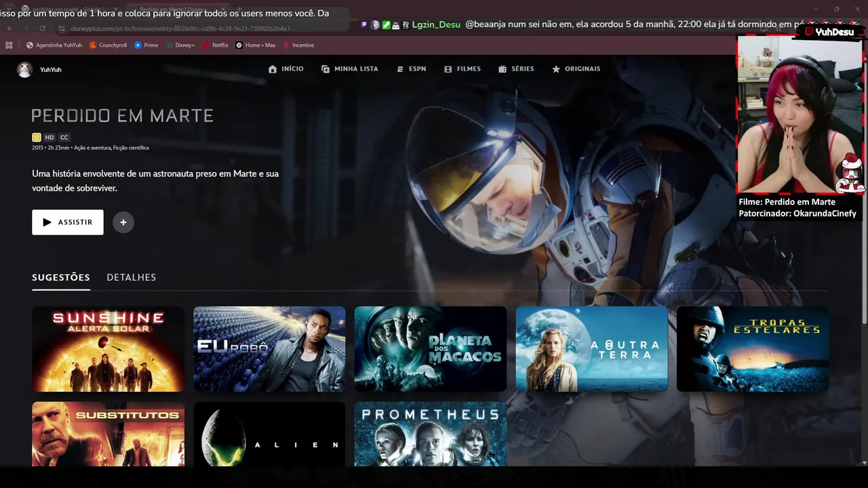
Task: Click the HD badge under the title
Action: pyautogui.click(x=50, y=138)
